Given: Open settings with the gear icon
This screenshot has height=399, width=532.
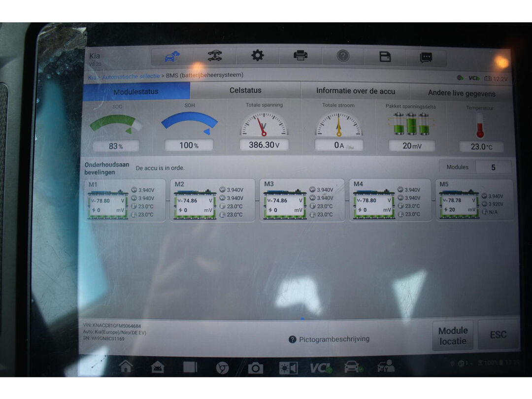Looking at the screenshot, I should click(x=258, y=55).
